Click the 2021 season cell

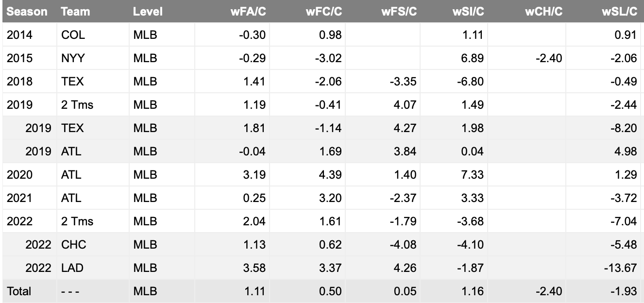pyautogui.click(x=19, y=198)
